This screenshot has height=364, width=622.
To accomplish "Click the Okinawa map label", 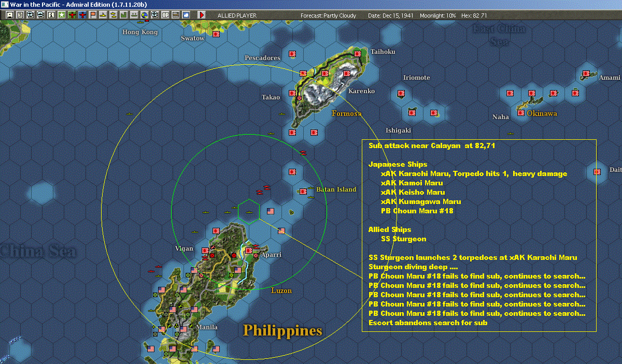I will 542,113.
